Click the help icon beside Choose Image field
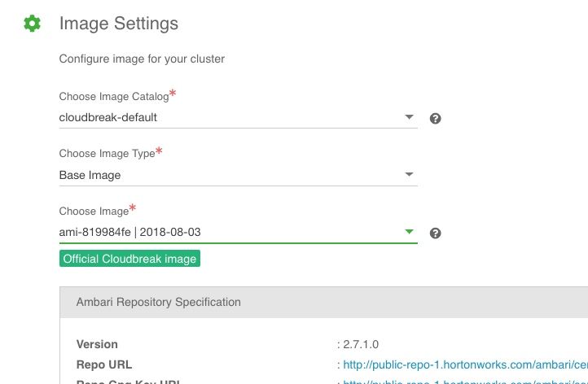Image resolution: width=588 pixels, height=384 pixels. 435,233
